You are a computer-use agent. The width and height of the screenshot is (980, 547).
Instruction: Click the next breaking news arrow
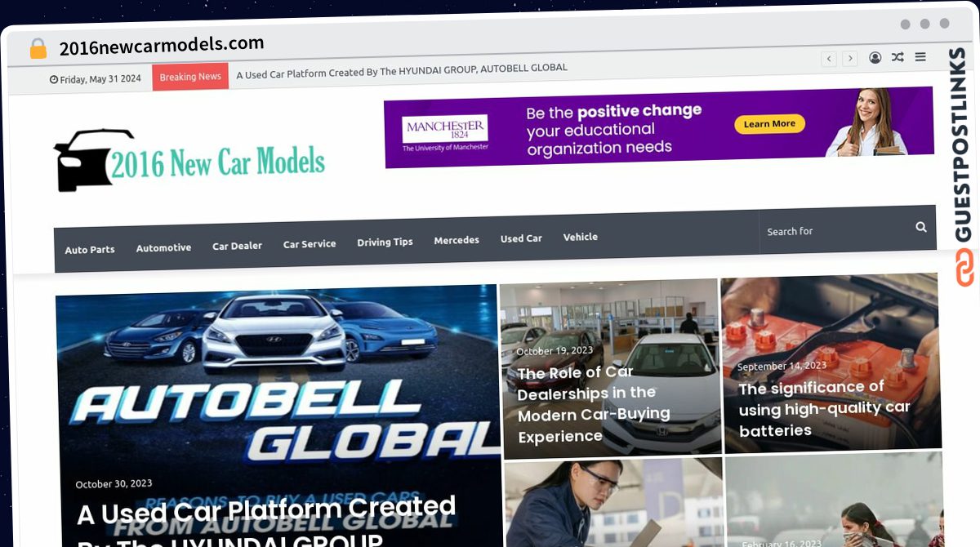click(850, 59)
